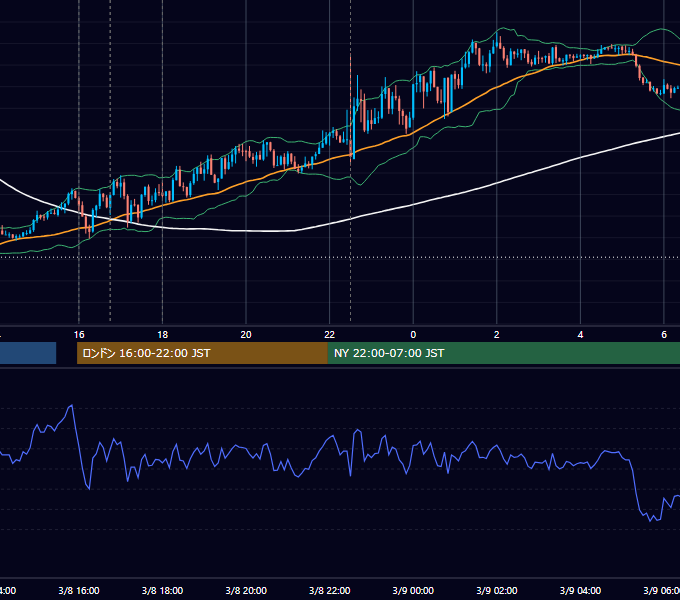Click the '16' hour label on upper time axis
The width and height of the screenshot is (680, 600).
pyautogui.click(x=79, y=335)
